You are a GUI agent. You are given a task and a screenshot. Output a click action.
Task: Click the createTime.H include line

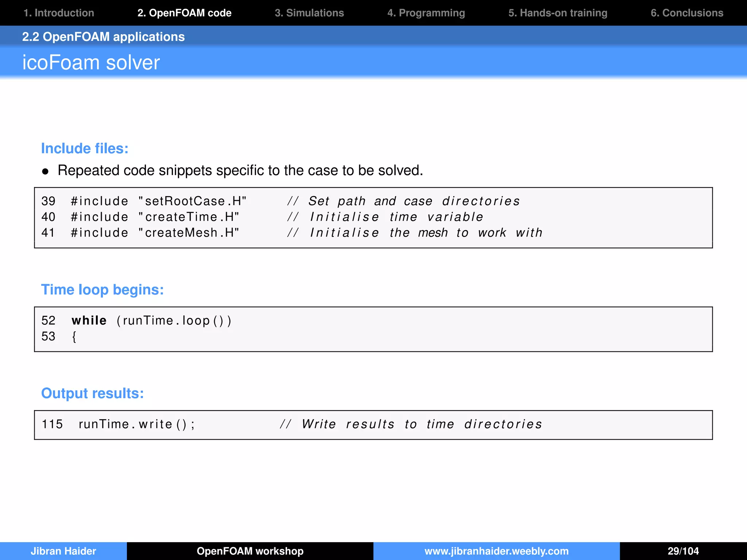pyautogui.click(x=262, y=217)
